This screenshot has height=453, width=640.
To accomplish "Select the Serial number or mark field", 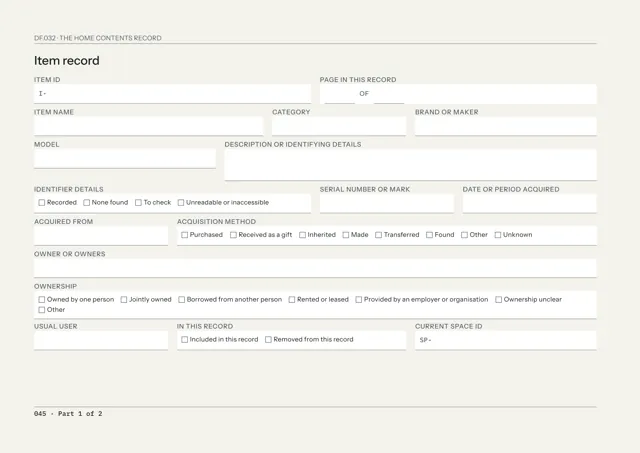I will coord(387,203).
